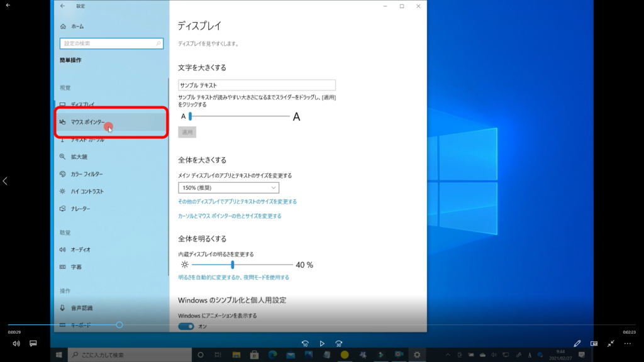The width and height of the screenshot is (644, 362).
Task: Click the brightness slider at 40%
Action: (x=233, y=265)
